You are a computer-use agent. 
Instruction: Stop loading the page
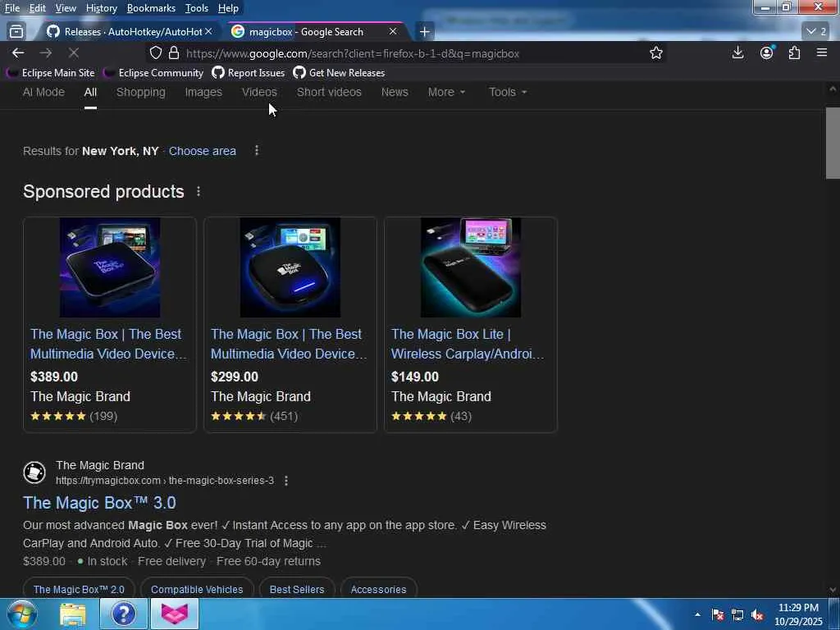[x=73, y=53]
